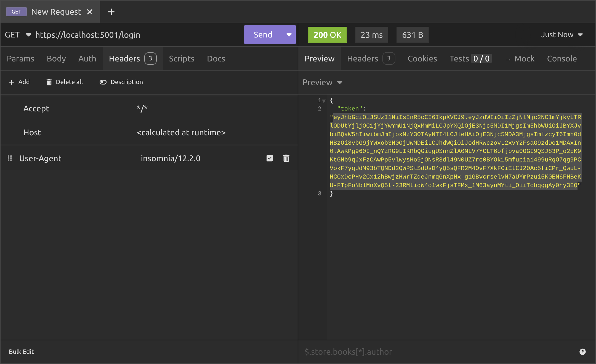Click the Delete all headers trash icon
Viewport: 596px width, 364px height.
coord(49,82)
